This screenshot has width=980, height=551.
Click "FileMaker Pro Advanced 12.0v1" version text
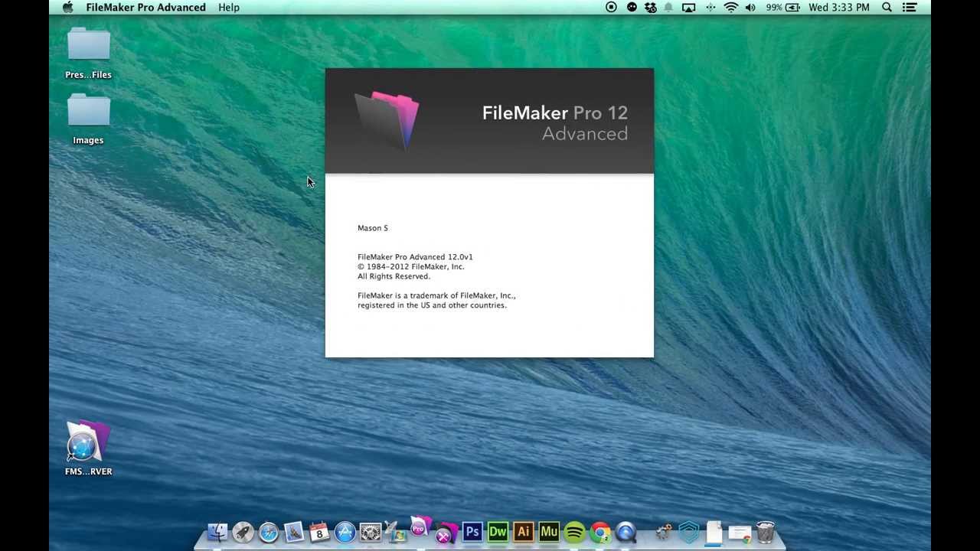point(415,257)
